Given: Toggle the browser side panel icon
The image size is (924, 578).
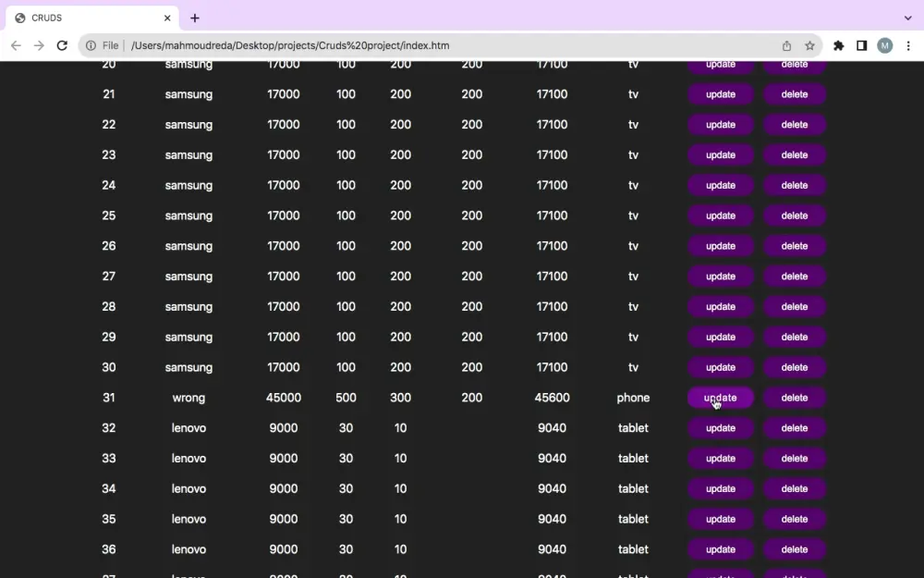Looking at the screenshot, I should 861,45.
